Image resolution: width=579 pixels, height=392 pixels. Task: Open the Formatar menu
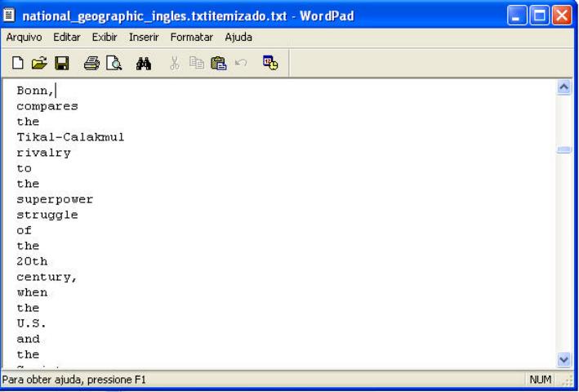tap(193, 38)
